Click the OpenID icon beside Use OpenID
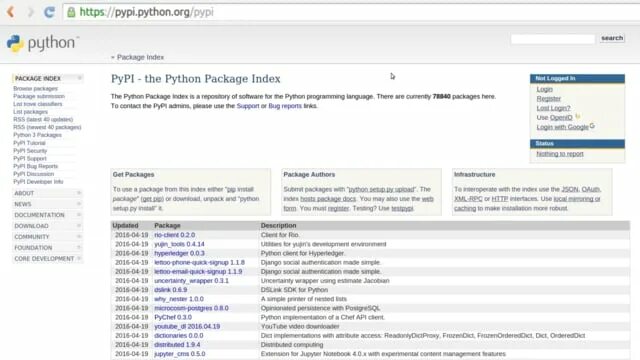This screenshot has width=640, height=360. click(578, 117)
